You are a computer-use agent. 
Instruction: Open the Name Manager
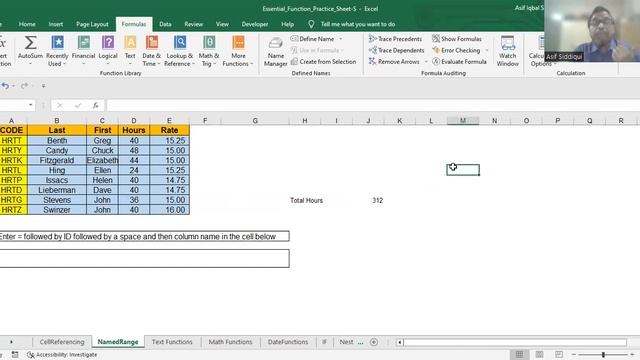[276, 51]
